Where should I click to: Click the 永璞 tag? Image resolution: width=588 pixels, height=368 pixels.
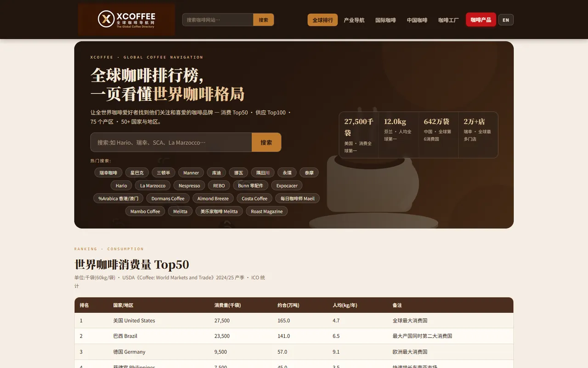[x=287, y=172]
